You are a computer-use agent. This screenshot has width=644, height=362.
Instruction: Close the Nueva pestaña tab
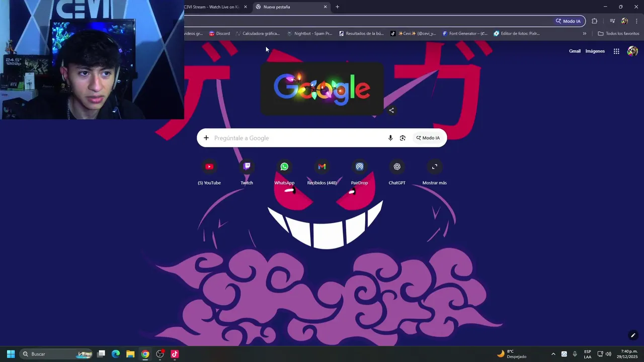[325, 7]
